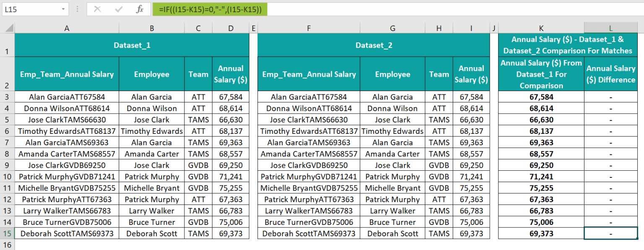Select ATT team cell in row 12 column H
Screen dimensions: 644x250
click(439, 199)
